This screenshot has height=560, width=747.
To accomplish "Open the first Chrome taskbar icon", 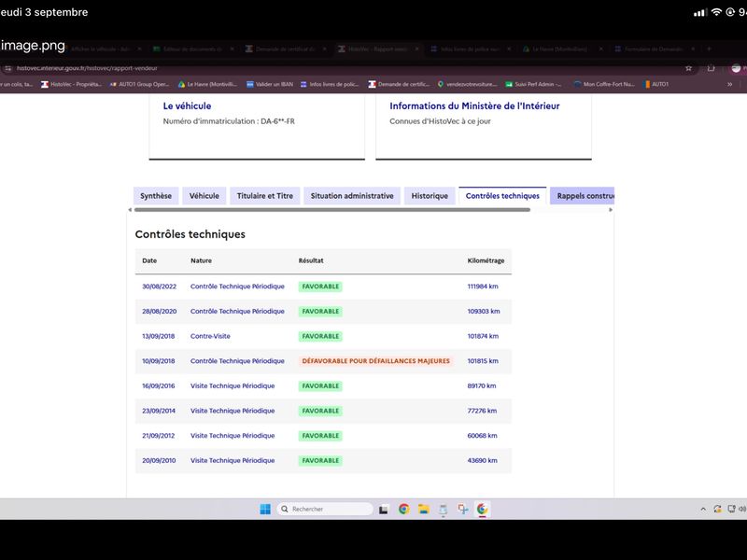I will [x=404, y=509].
